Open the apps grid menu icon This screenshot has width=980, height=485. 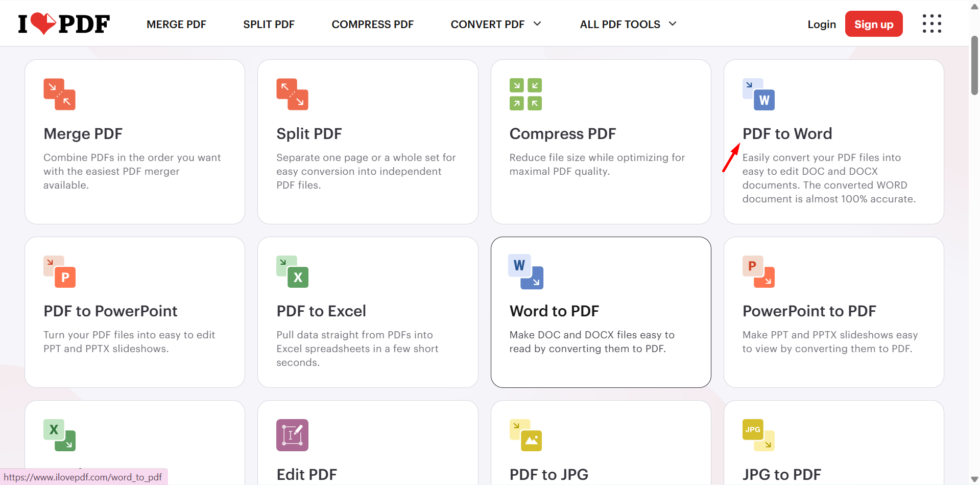(932, 24)
